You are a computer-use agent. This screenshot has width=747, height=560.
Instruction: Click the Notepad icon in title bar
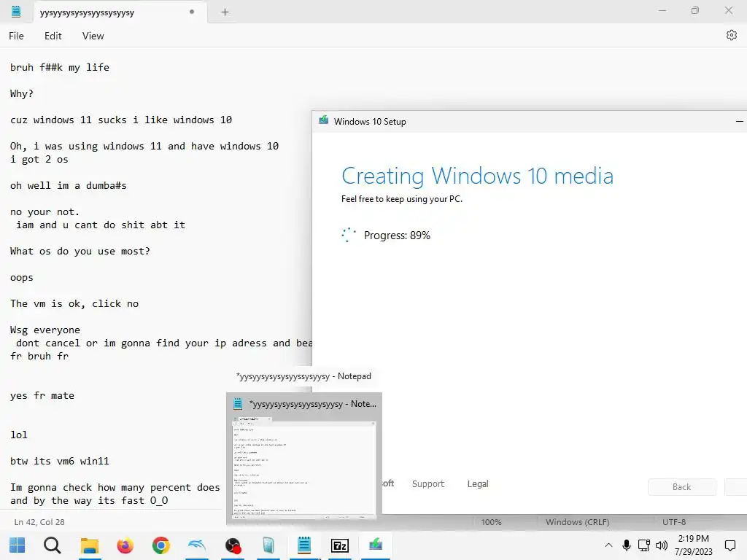click(16, 12)
